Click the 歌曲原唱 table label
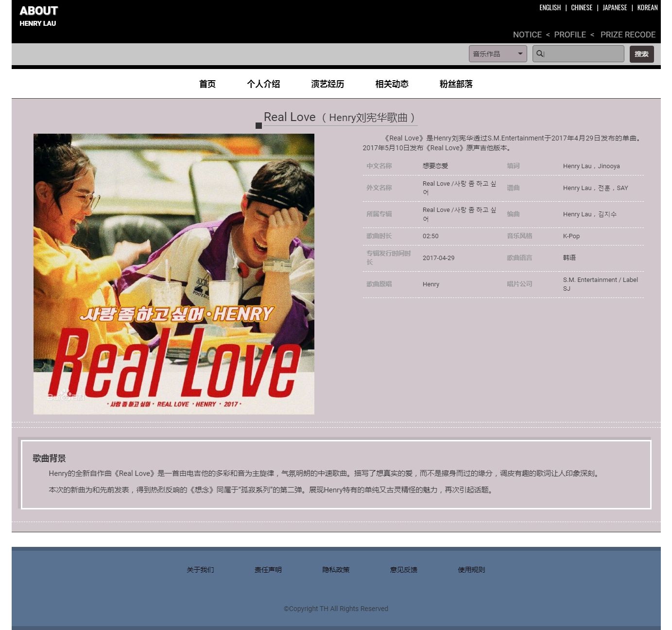Image resolution: width=672 pixels, height=630 pixels. pyautogui.click(x=379, y=284)
